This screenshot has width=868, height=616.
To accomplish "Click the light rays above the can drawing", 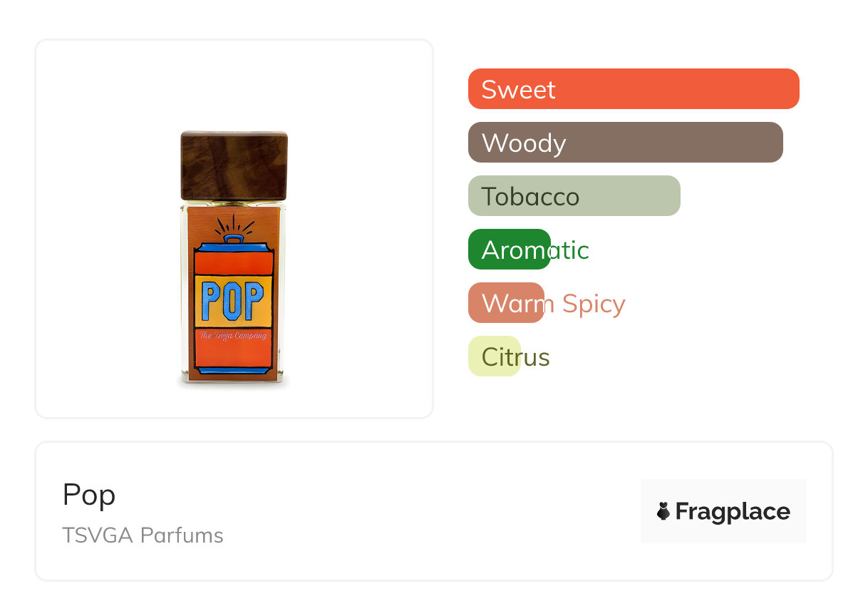I will [x=234, y=226].
